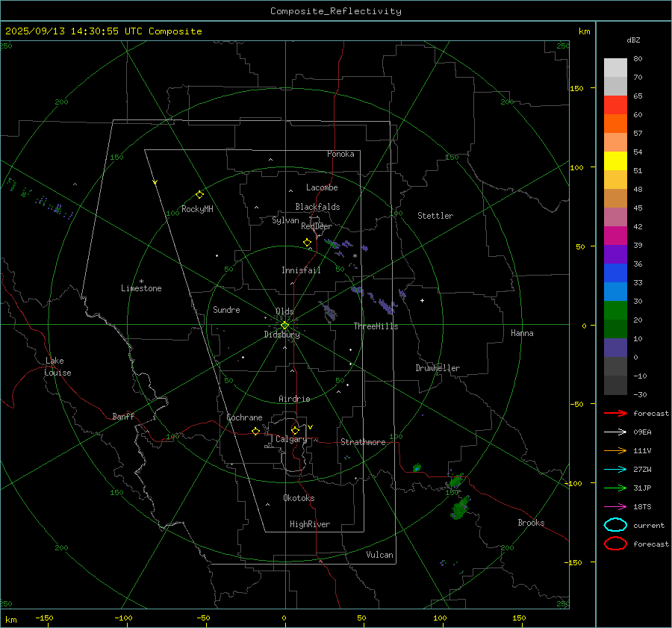Click the HighRiver city label
The image size is (672, 628).
[310, 524]
